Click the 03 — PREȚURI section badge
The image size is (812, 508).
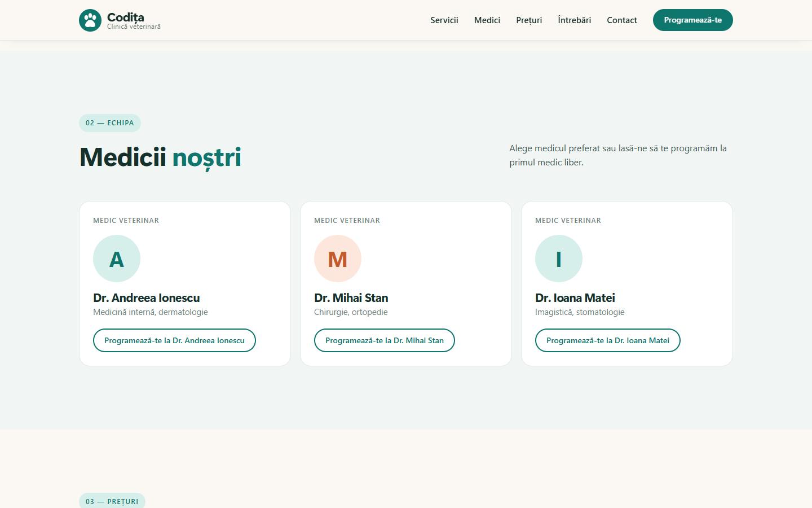point(112,501)
